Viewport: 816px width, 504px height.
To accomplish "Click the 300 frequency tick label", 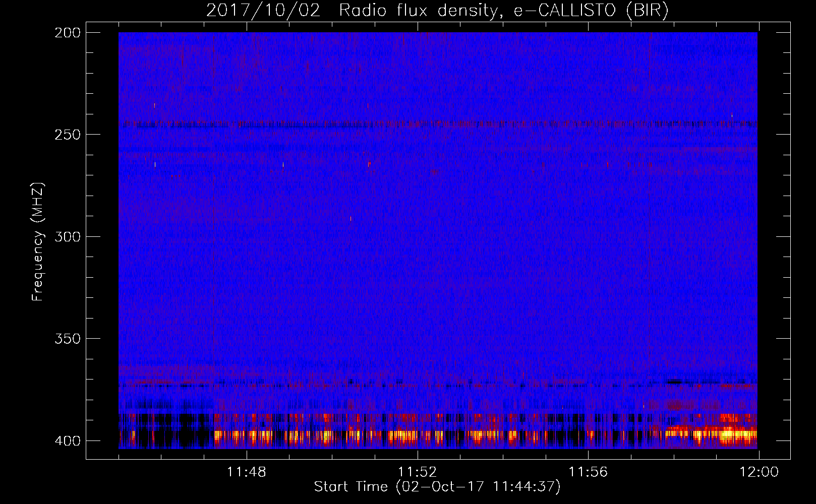I will coord(68,236).
